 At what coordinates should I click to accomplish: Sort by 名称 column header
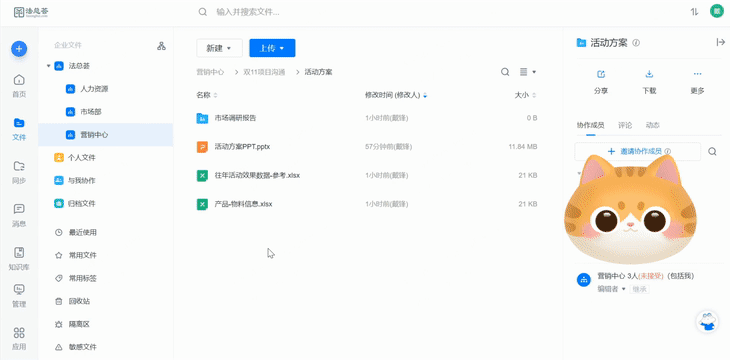(x=207, y=95)
